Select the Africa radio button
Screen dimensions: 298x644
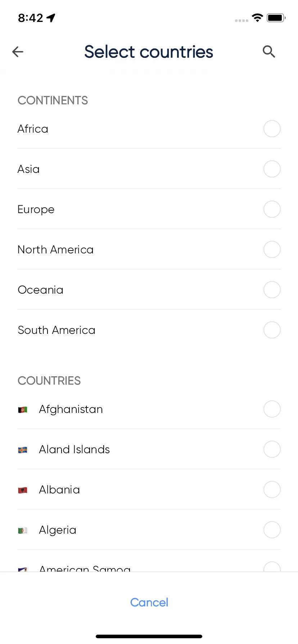[x=272, y=129]
